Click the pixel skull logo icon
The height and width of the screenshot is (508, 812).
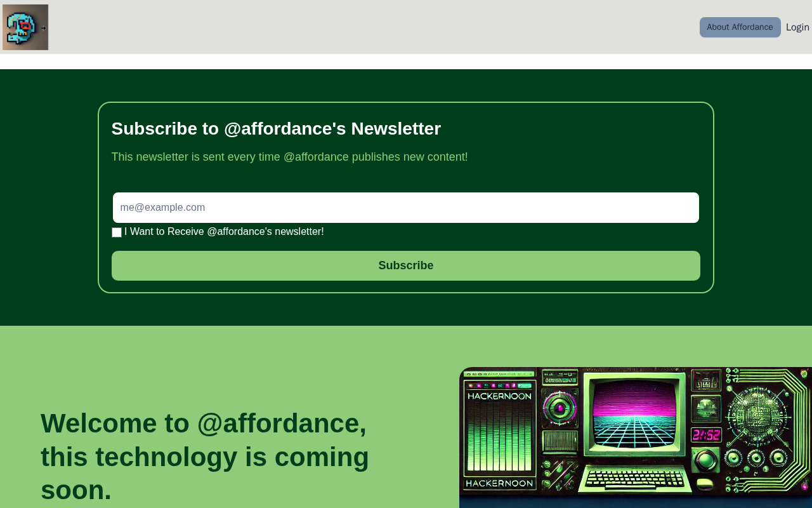(x=25, y=27)
